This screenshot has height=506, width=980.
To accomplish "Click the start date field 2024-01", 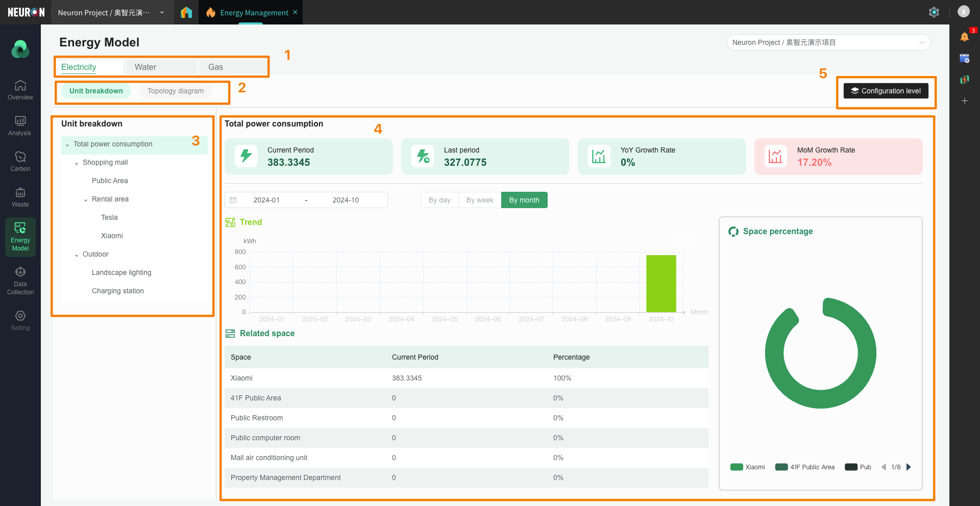I will click(x=266, y=200).
